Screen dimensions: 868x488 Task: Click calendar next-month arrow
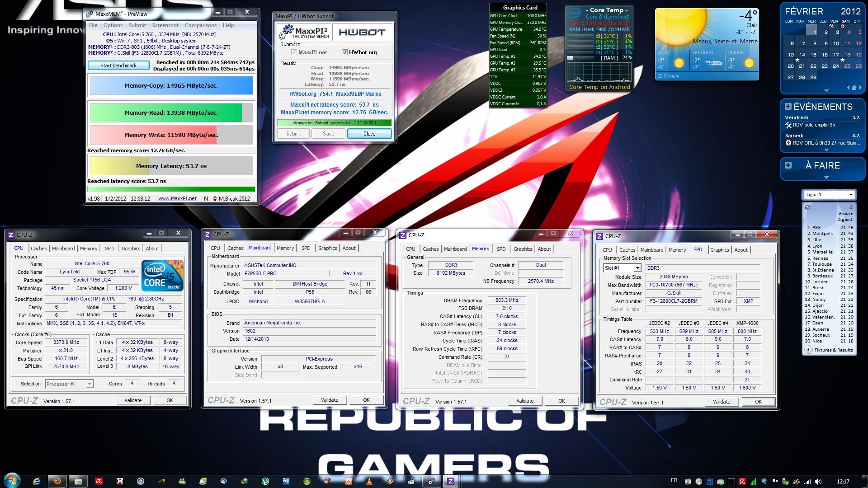tap(859, 87)
